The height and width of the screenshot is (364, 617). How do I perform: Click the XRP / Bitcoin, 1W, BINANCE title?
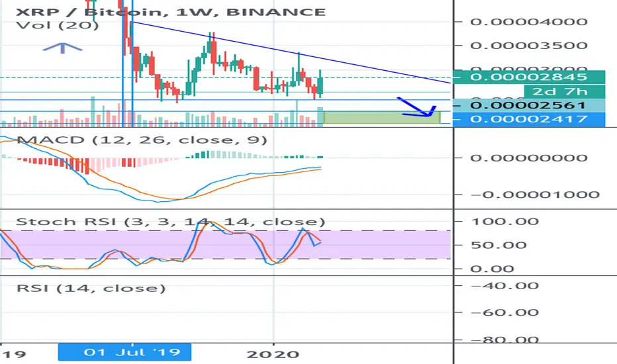[x=171, y=12]
